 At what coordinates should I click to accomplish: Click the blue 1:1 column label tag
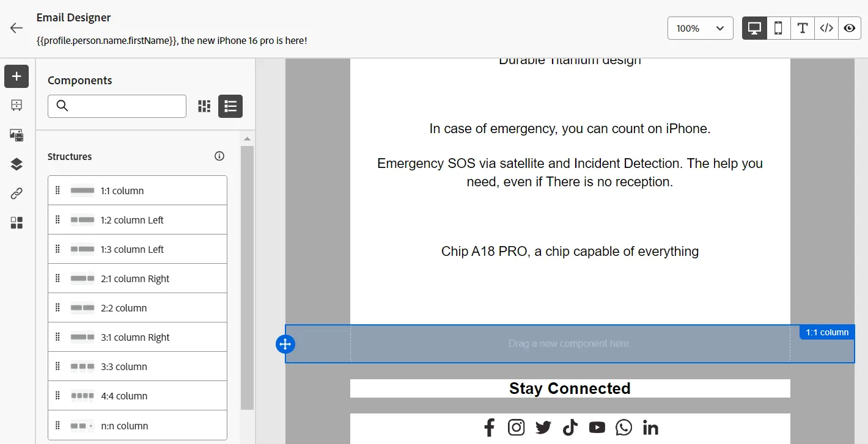click(827, 332)
